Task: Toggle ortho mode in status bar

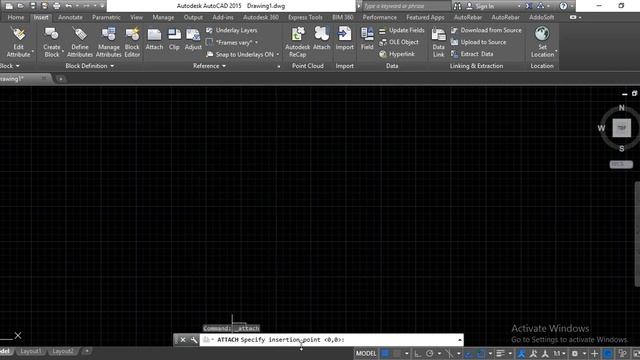Action: coord(418,353)
